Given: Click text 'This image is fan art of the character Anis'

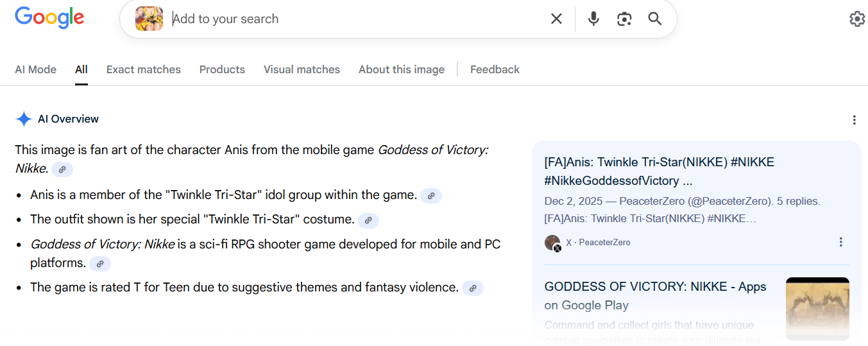Looking at the screenshot, I should coord(132,150).
